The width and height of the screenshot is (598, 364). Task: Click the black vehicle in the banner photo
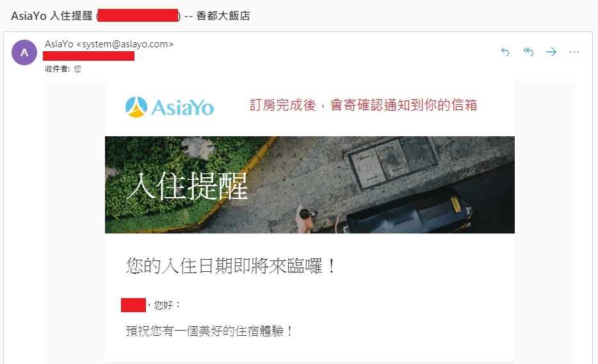click(409, 212)
